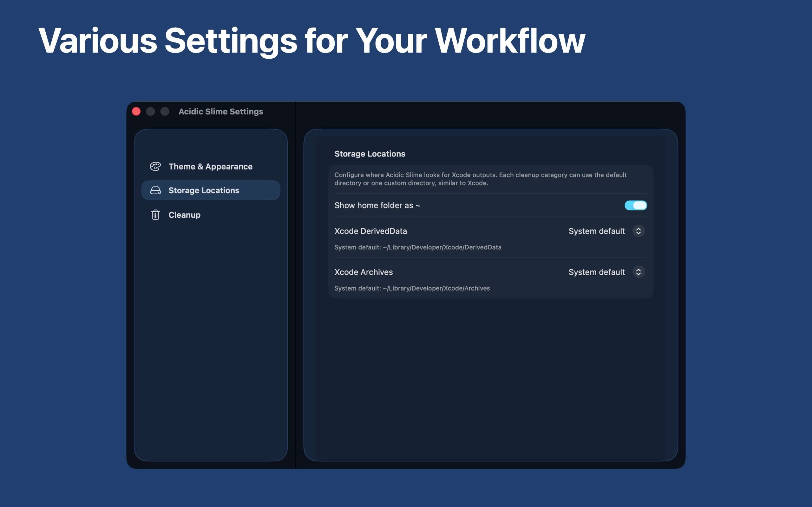Open the Theme & Appearance section
This screenshot has width=812, height=507.
(211, 166)
